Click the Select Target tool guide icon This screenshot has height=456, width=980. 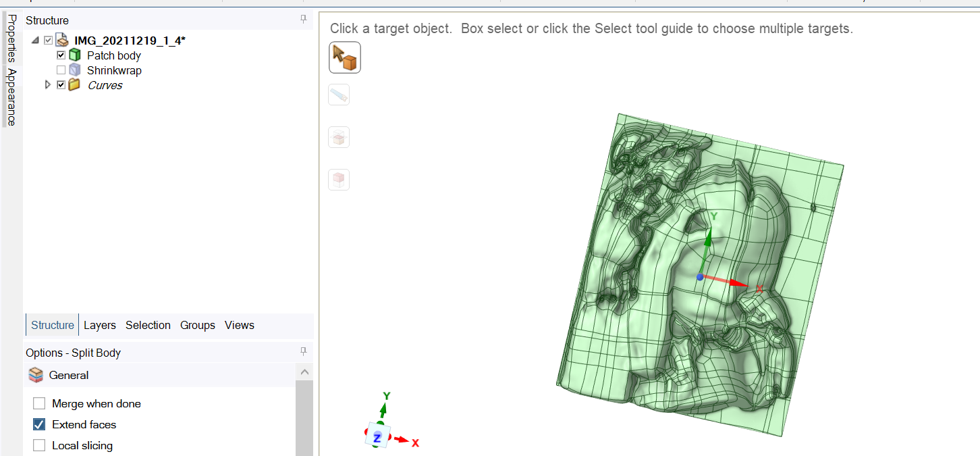[x=345, y=57]
